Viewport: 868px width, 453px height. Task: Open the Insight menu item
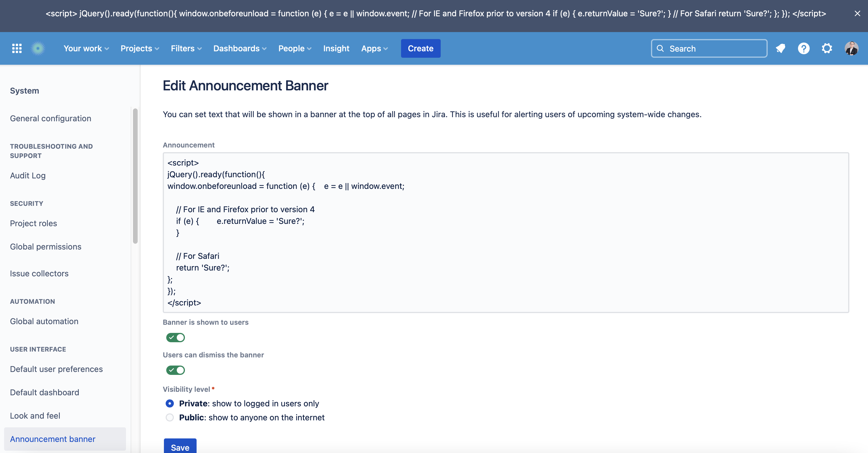pyautogui.click(x=336, y=48)
